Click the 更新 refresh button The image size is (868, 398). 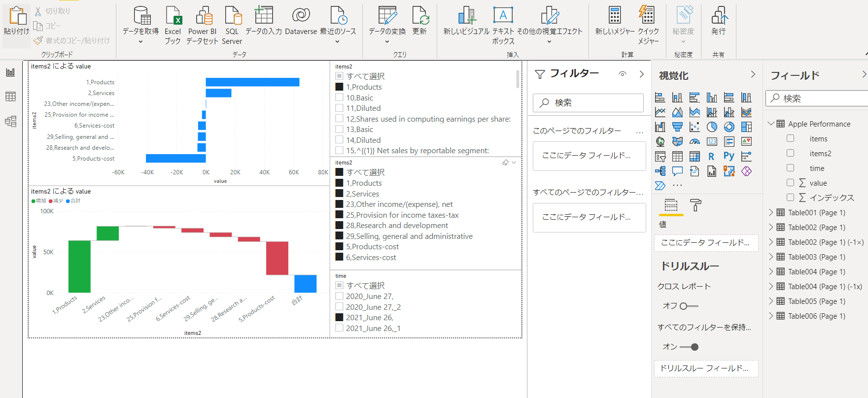[x=420, y=21]
